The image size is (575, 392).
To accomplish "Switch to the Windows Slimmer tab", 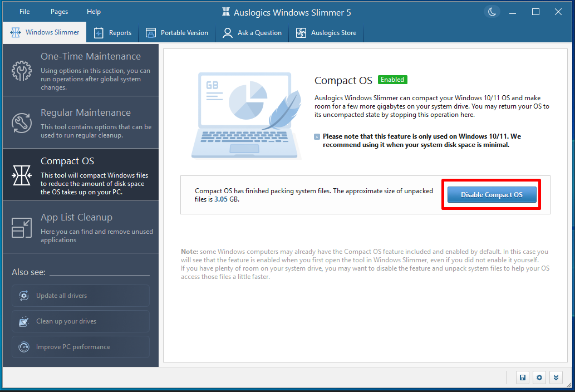I will tap(45, 32).
